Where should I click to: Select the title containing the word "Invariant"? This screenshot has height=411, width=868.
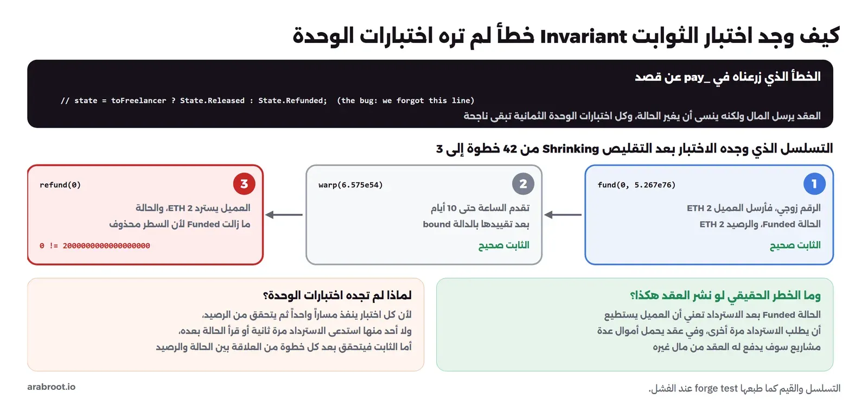tap(566, 36)
